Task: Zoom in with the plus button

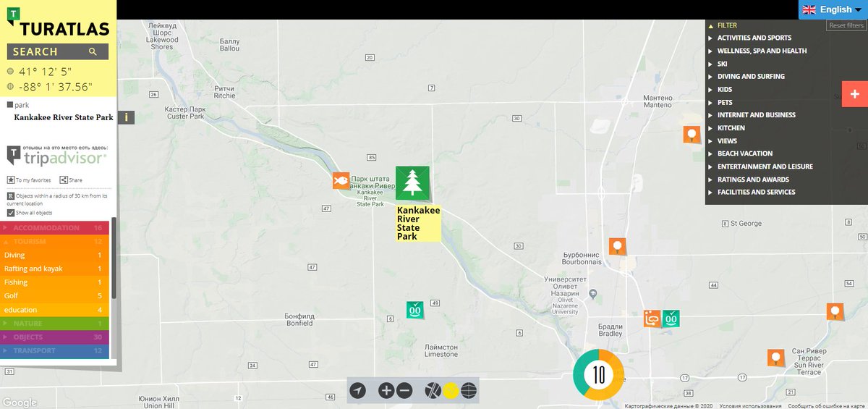Action: pos(386,391)
